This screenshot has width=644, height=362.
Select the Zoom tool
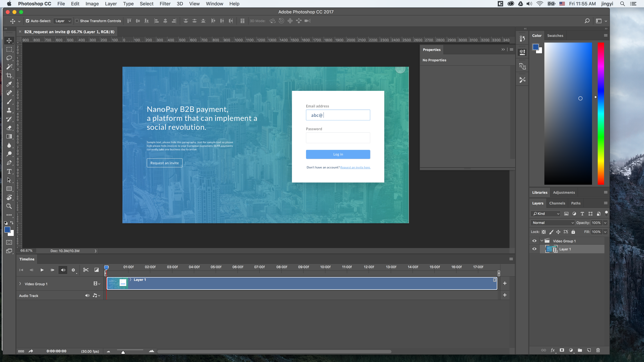(9, 206)
